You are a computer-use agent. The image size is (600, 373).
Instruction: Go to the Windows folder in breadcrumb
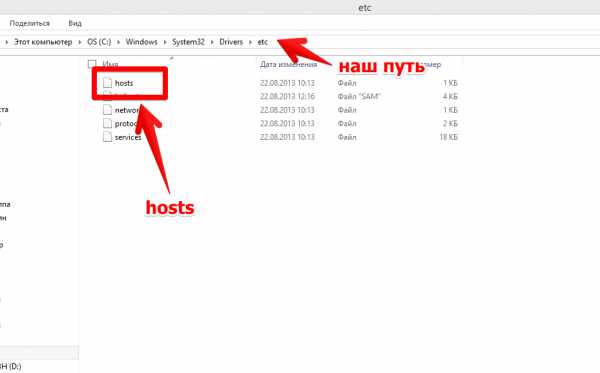coord(142,42)
